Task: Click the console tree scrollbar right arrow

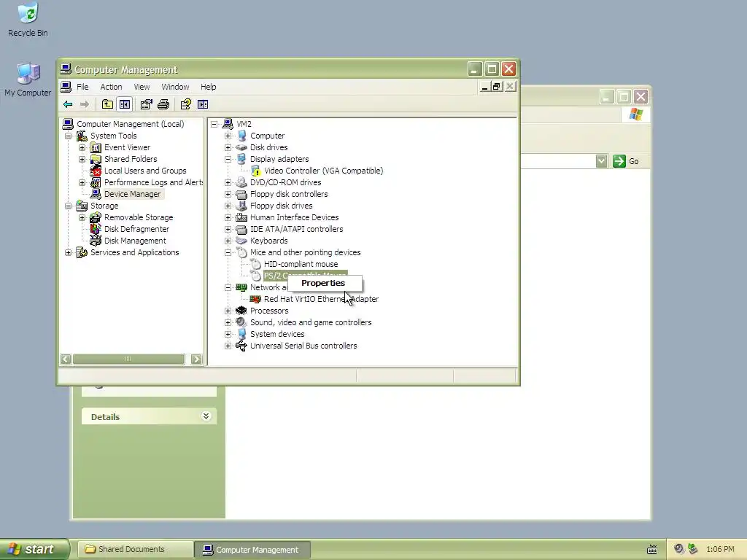Action: pos(196,359)
